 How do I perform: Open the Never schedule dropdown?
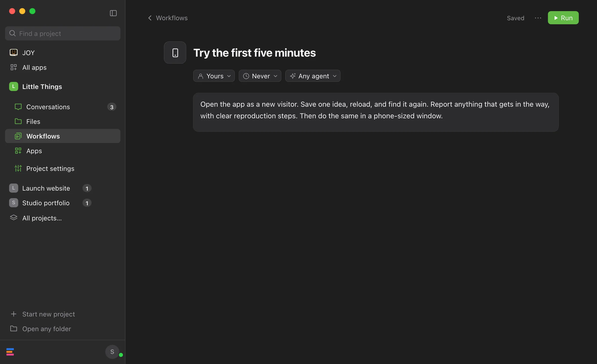click(260, 76)
